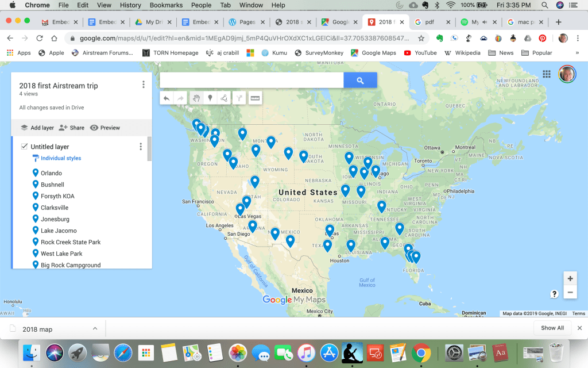Zoom in with the plus button
This screenshot has height=368, width=588.
point(570,279)
